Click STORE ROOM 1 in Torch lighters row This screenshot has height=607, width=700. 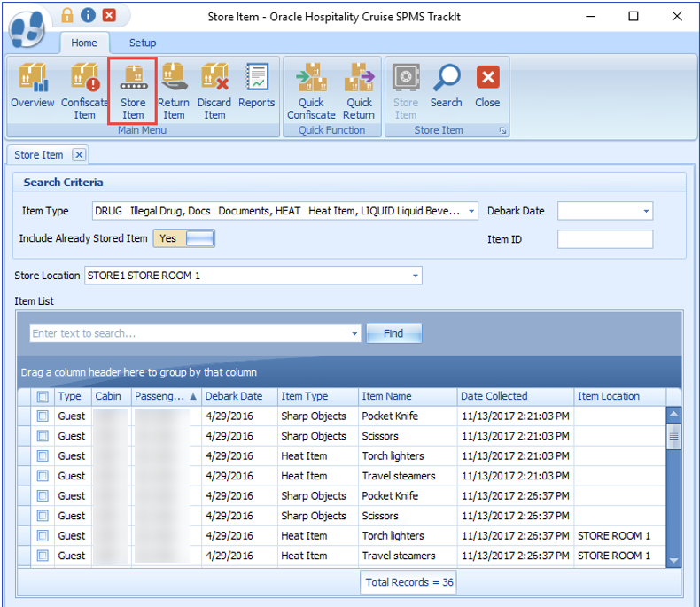click(x=614, y=535)
